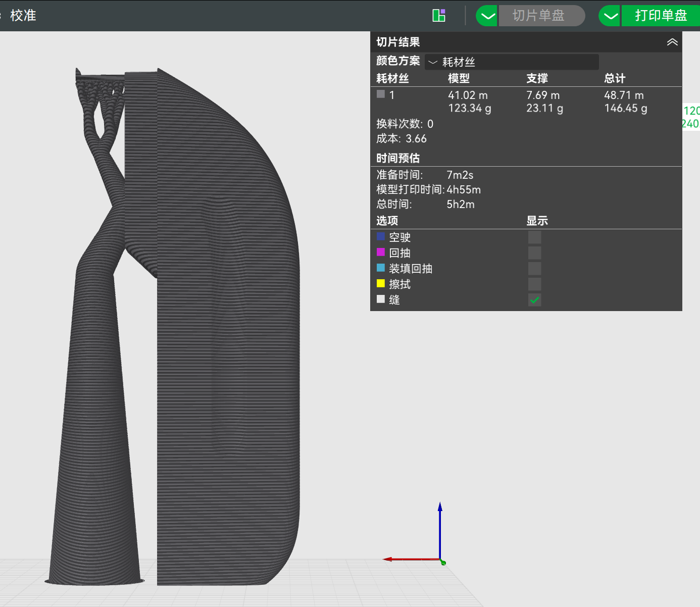Screen dimensions: 700x607
Task: Click the yellow 擦拭 color square
Action: coord(381,283)
